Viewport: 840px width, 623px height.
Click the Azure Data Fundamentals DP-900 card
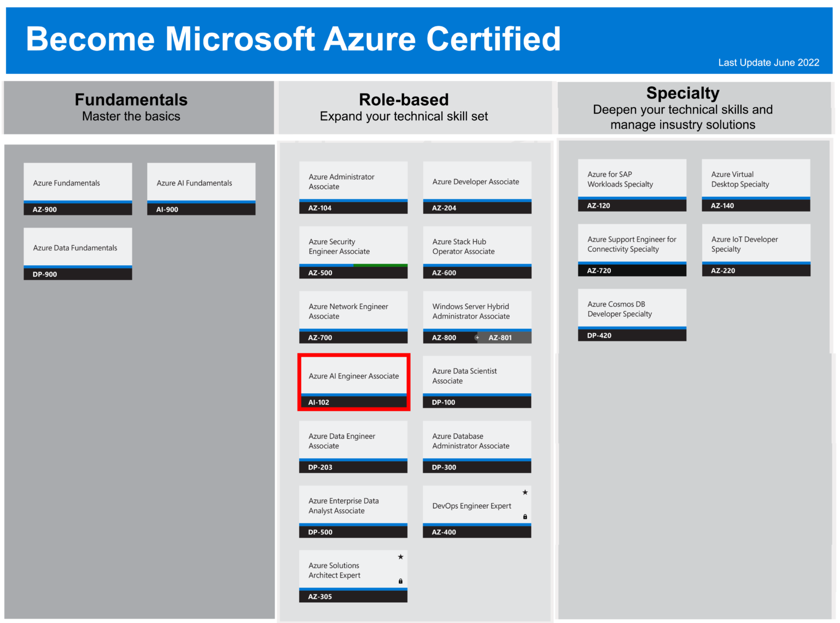[77, 253]
